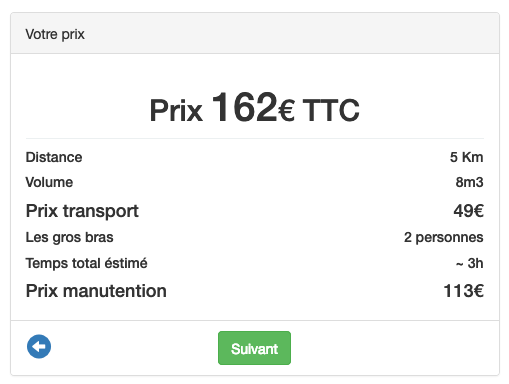Viewport: 509px width, 384px height.
Task: Click the euro sign beside 162
Action: tap(286, 111)
